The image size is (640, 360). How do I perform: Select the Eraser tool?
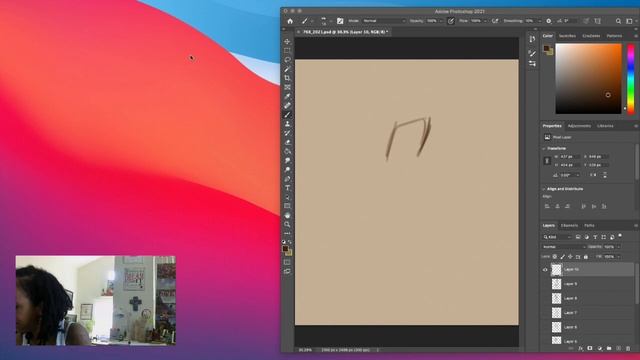[287, 142]
